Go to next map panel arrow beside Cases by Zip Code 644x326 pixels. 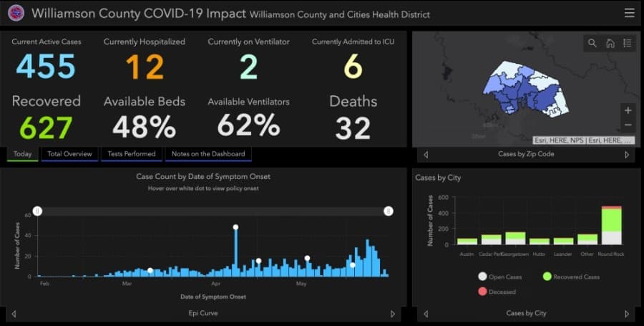click(x=627, y=155)
